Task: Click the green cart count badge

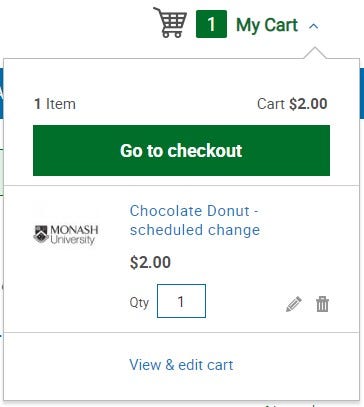Action: (211, 24)
